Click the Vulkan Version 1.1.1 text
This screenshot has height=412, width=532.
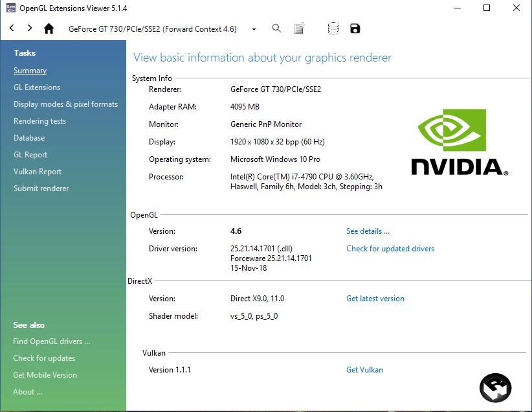[170, 370]
